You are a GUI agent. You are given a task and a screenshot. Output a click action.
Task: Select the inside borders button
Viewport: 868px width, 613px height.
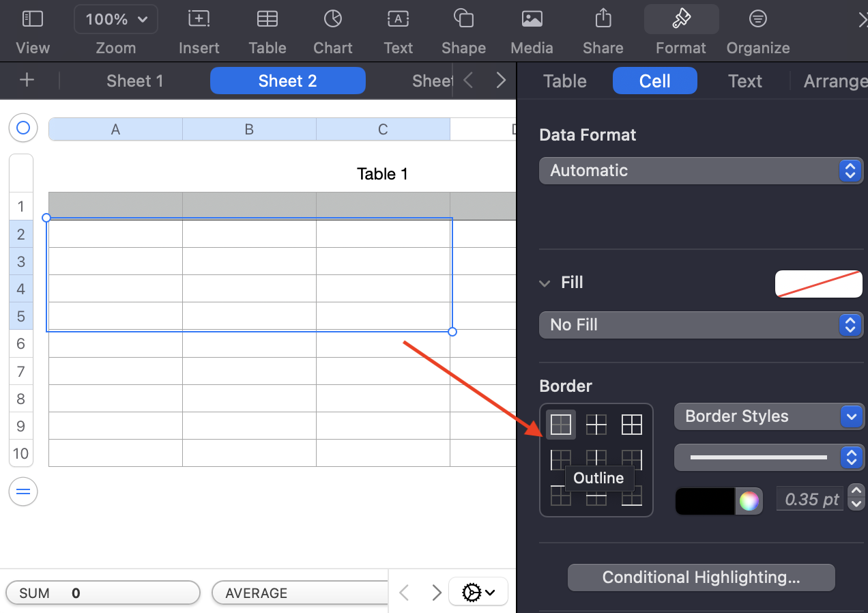[596, 425]
